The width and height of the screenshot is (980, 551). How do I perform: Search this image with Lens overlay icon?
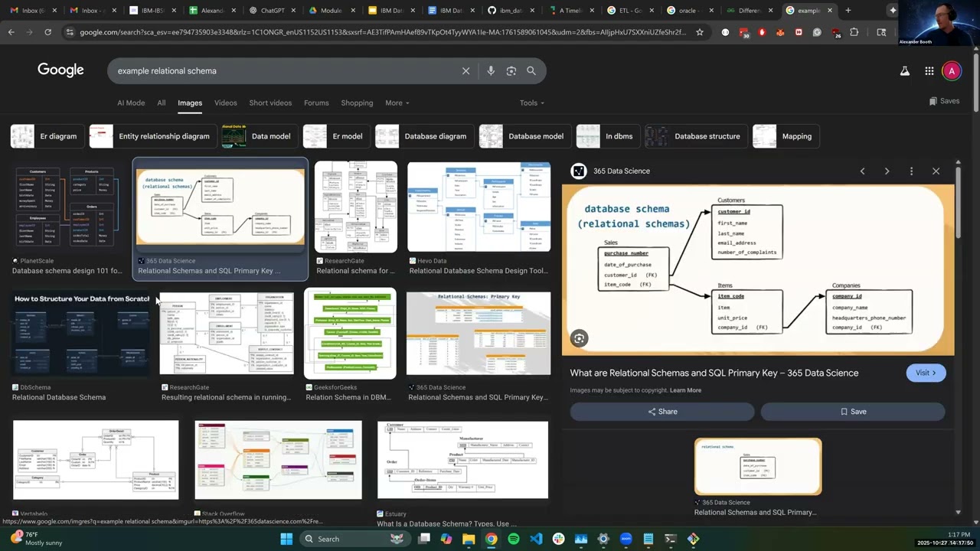click(580, 338)
